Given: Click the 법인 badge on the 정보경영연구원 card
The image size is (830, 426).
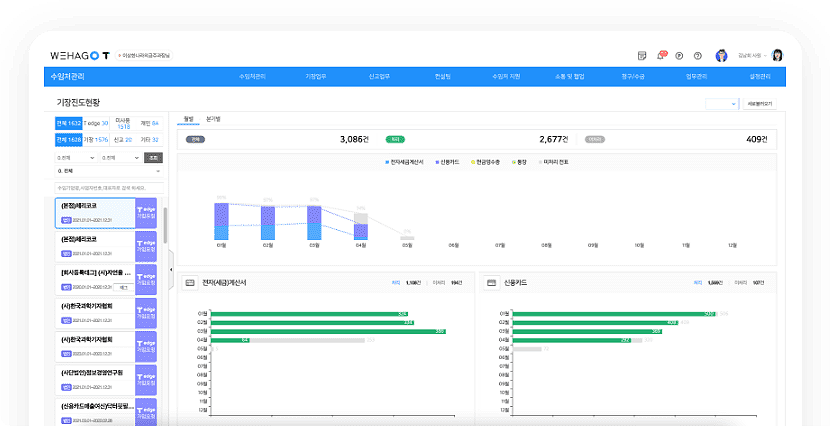Looking at the screenshot, I should pyautogui.click(x=66, y=387).
